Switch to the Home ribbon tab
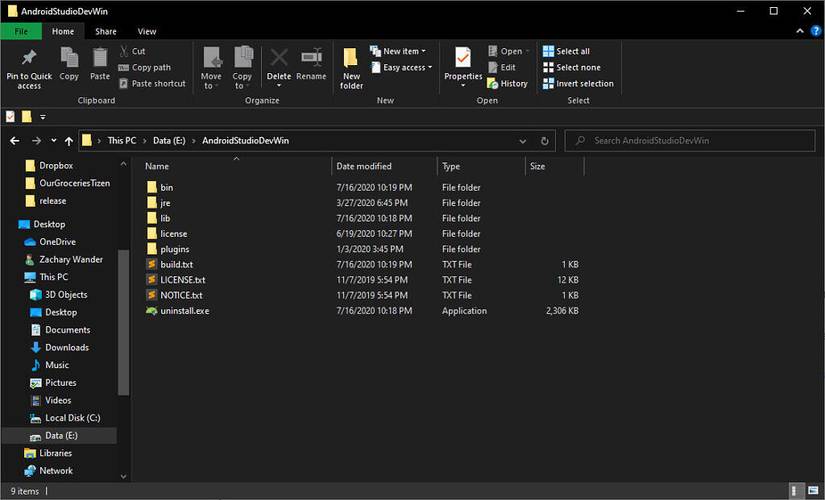Screen dimensions: 825x500 (63, 32)
